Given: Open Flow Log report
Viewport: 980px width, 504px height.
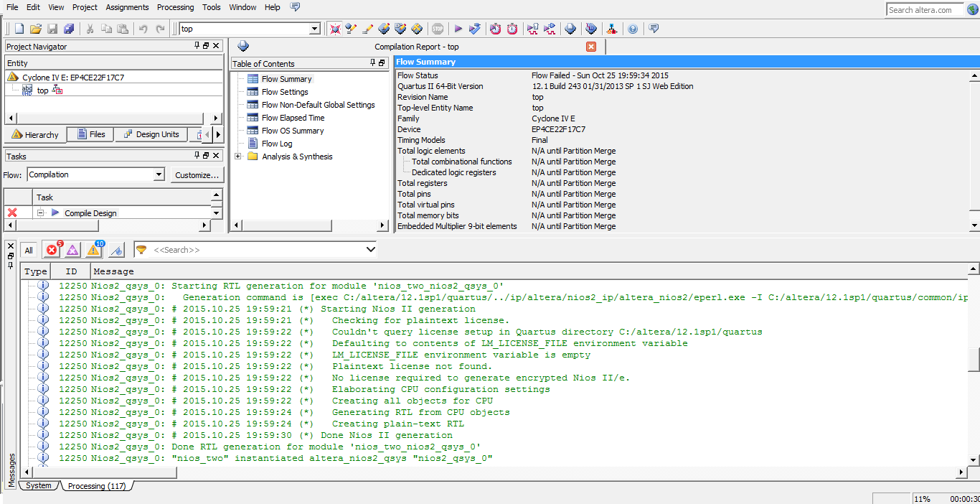Looking at the screenshot, I should point(276,144).
